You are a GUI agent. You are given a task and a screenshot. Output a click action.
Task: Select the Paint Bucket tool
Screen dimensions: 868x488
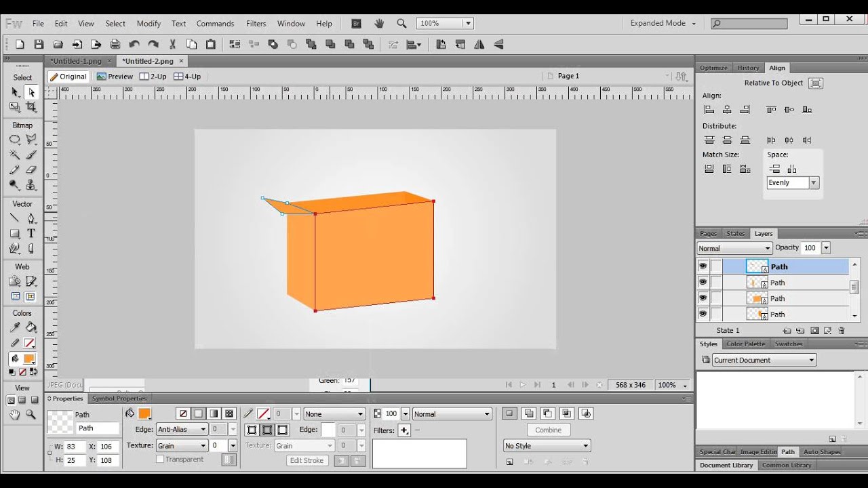(31, 327)
